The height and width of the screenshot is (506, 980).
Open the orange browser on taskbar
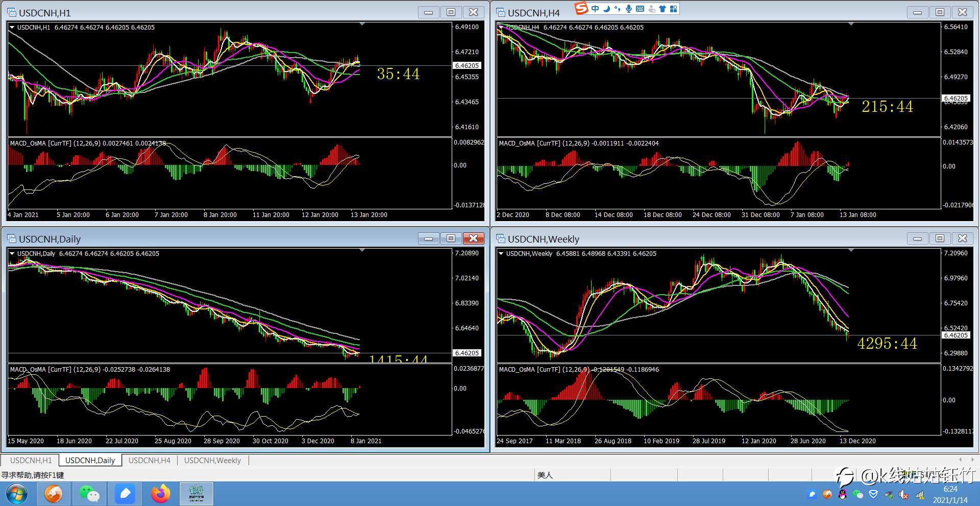tap(53, 494)
